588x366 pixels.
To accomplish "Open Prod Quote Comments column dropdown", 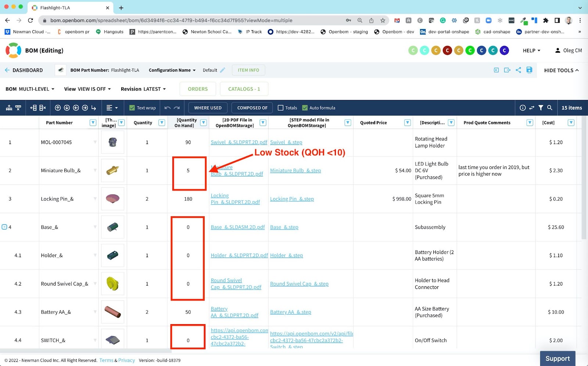I will tap(530, 123).
